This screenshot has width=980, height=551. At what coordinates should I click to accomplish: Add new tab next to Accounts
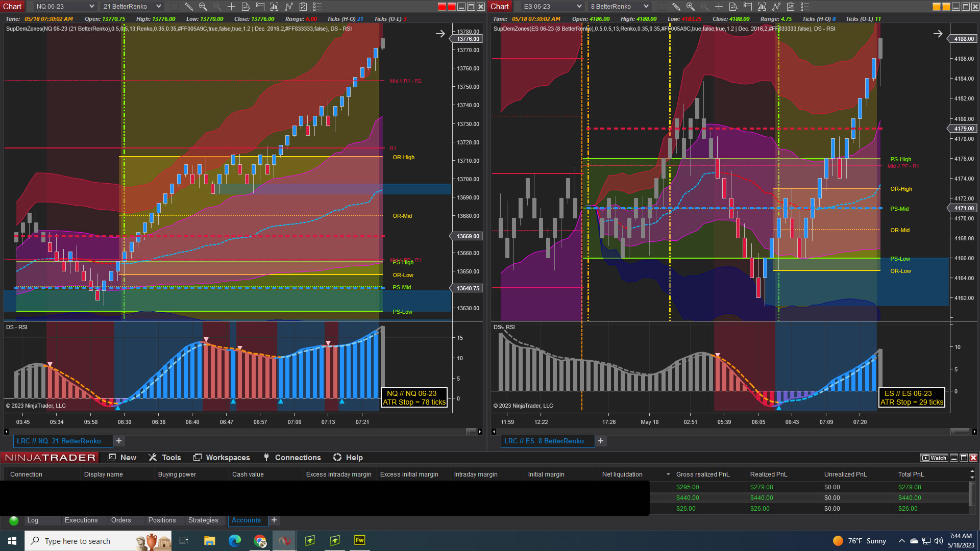coord(274,520)
